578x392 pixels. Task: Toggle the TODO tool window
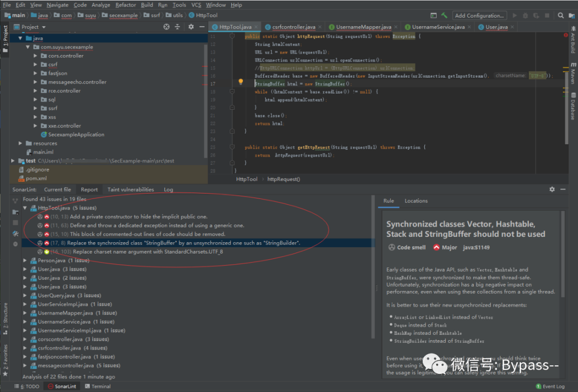tap(27, 387)
